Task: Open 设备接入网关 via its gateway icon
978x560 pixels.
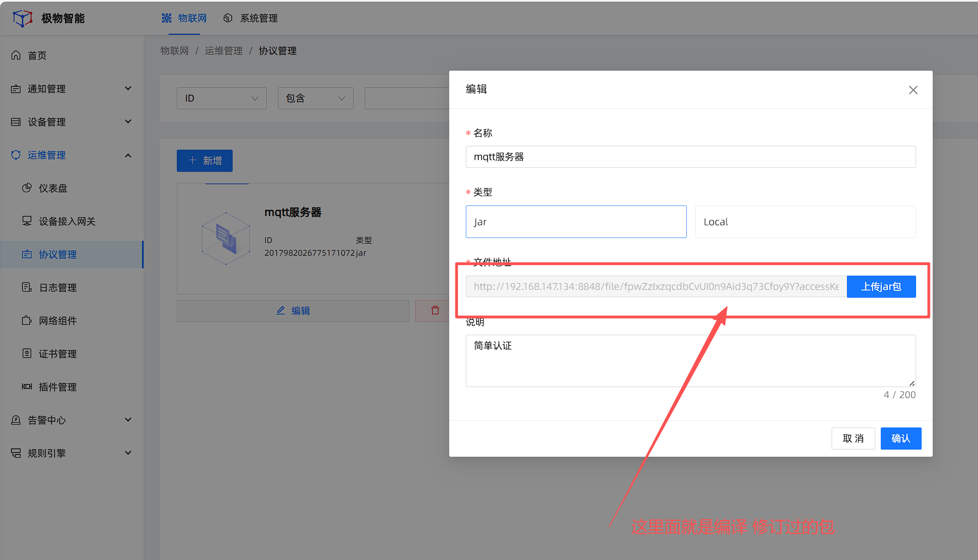Action: 27,221
